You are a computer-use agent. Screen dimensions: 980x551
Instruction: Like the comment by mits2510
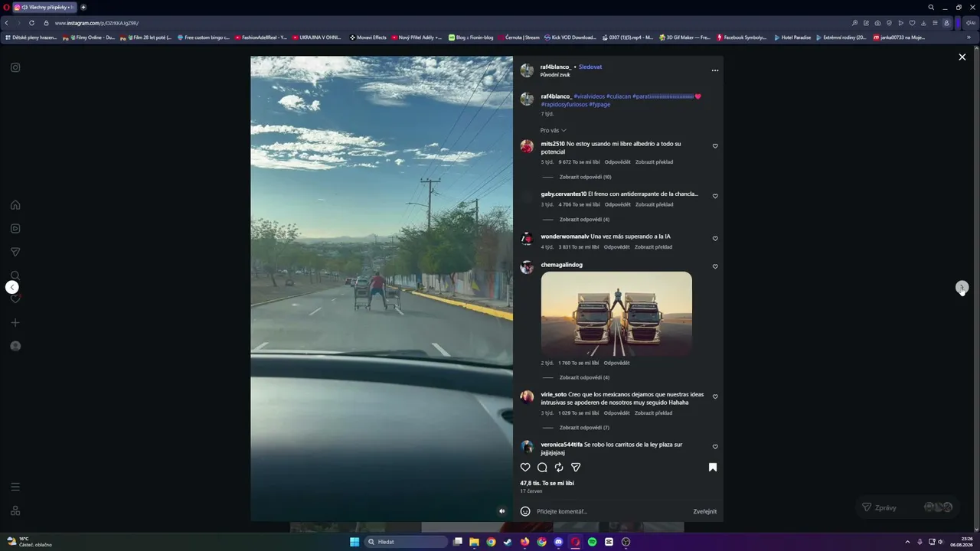(715, 146)
